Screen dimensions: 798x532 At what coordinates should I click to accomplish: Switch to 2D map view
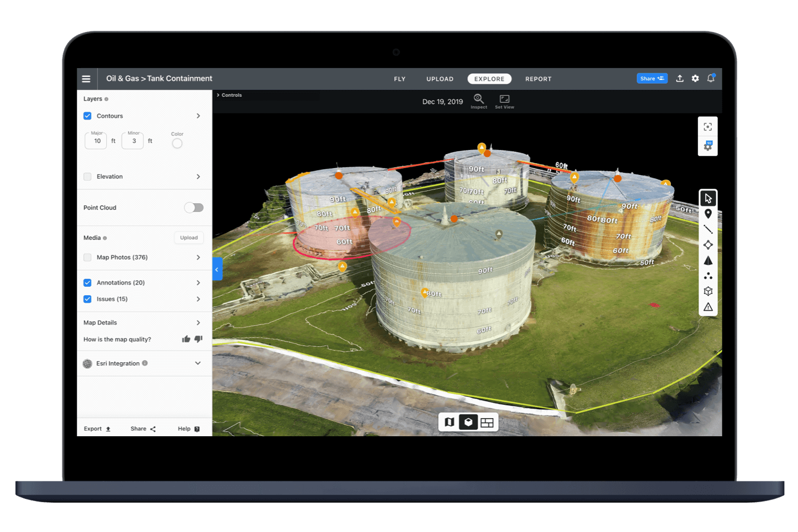point(448,422)
